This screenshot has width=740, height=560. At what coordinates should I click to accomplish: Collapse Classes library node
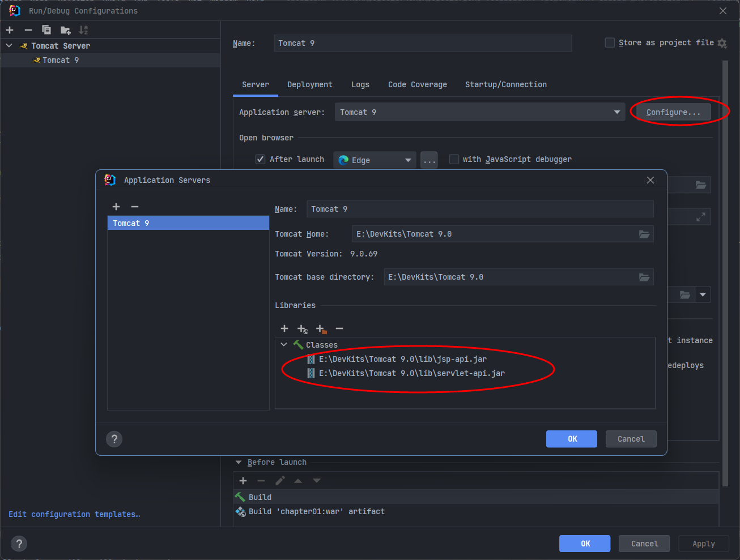(284, 344)
